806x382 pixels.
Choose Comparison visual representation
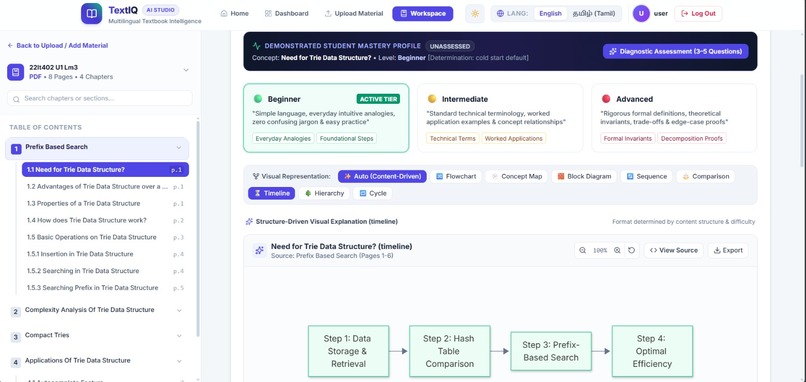coord(705,176)
